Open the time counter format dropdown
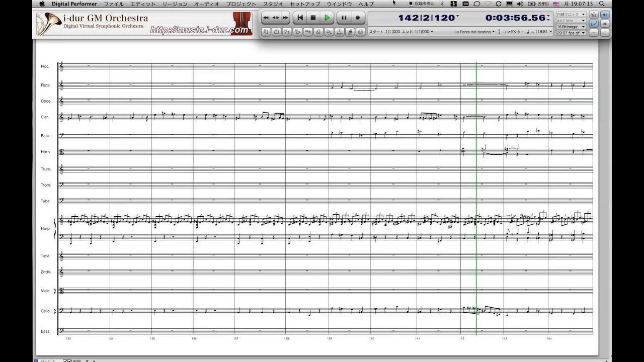 pyautogui.click(x=548, y=19)
